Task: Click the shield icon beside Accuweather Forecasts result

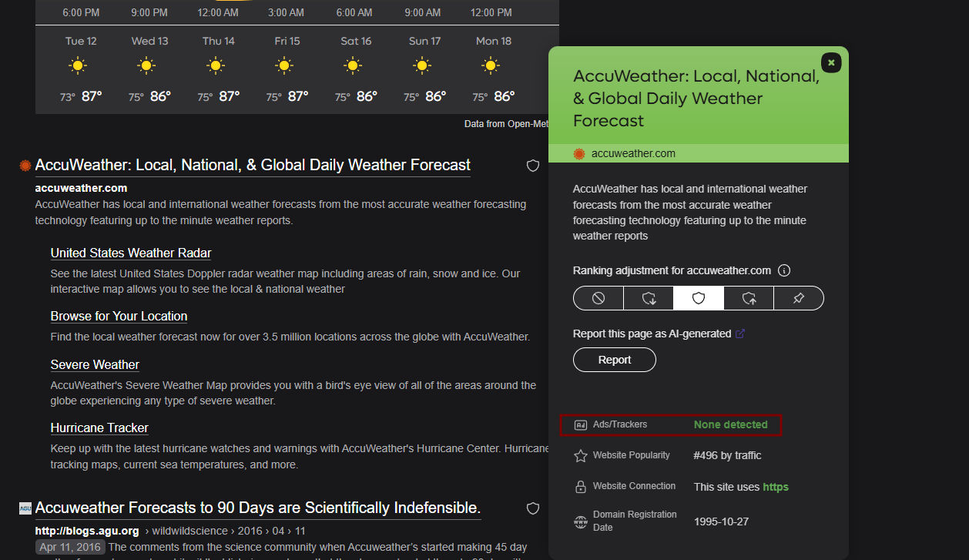Action: click(x=533, y=508)
